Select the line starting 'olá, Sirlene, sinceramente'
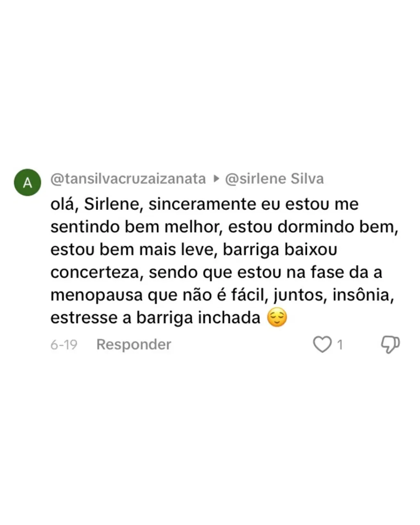 [x=204, y=204]
